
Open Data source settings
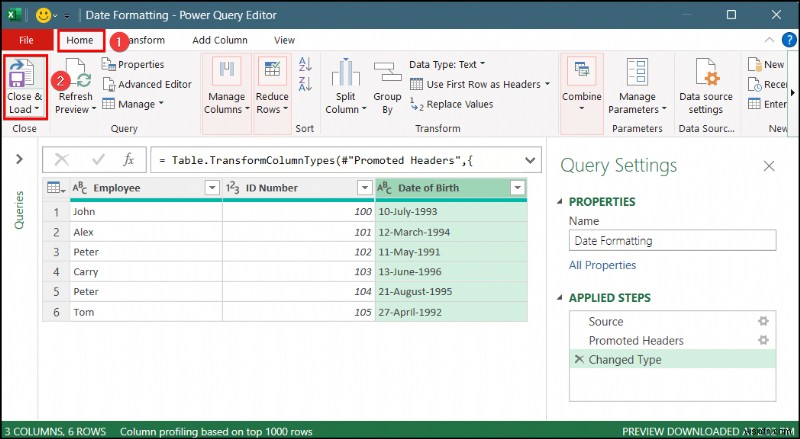pyautogui.click(x=706, y=86)
